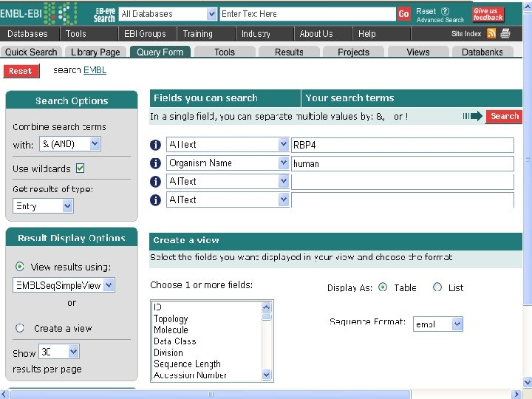
Task: Switch to Quick Search tab
Action: click(31, 52)
